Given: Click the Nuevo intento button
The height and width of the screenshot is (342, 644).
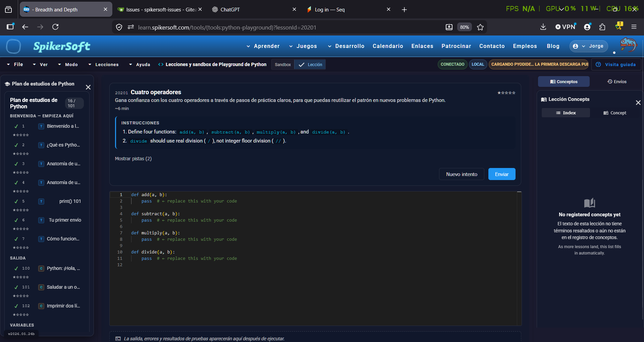Looking at the screenshot, I should click(x=462, y=174).
